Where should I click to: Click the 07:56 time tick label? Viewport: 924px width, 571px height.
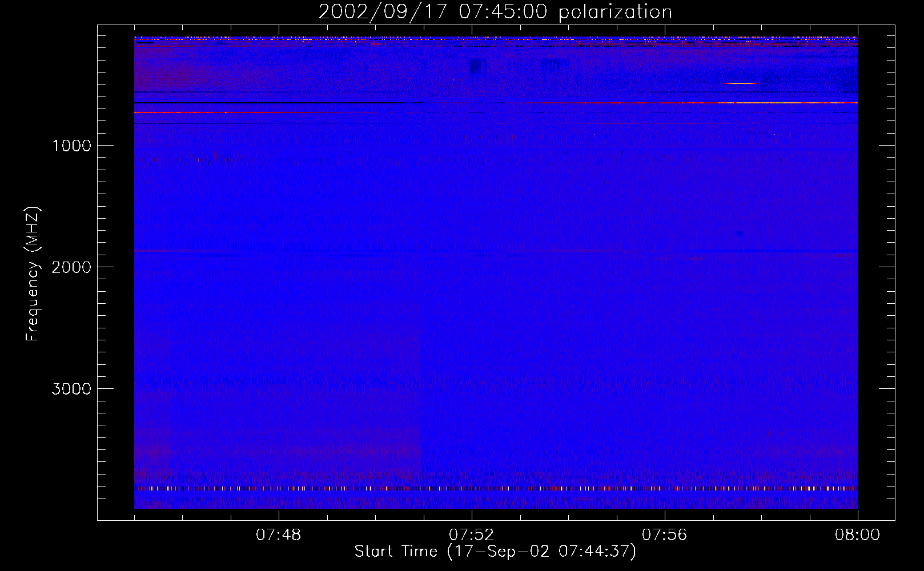(x=665, y=535)
